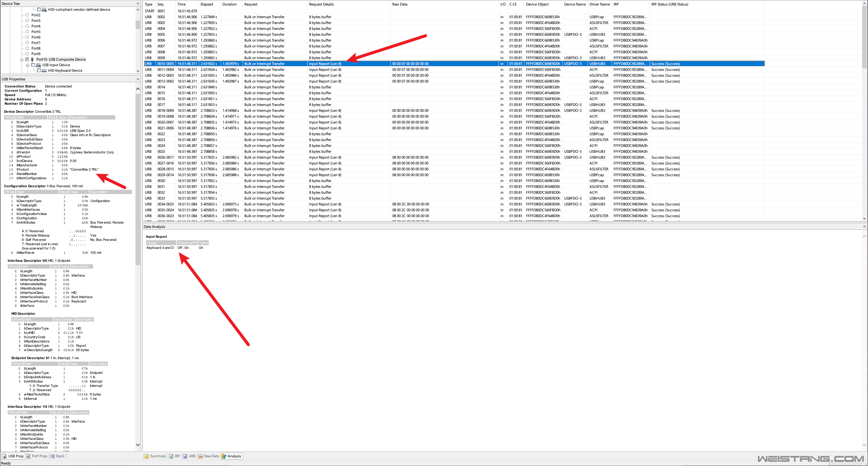Click the Device Tree scroll-down arrow
The image size is (868, 466).
click(137, 71)
